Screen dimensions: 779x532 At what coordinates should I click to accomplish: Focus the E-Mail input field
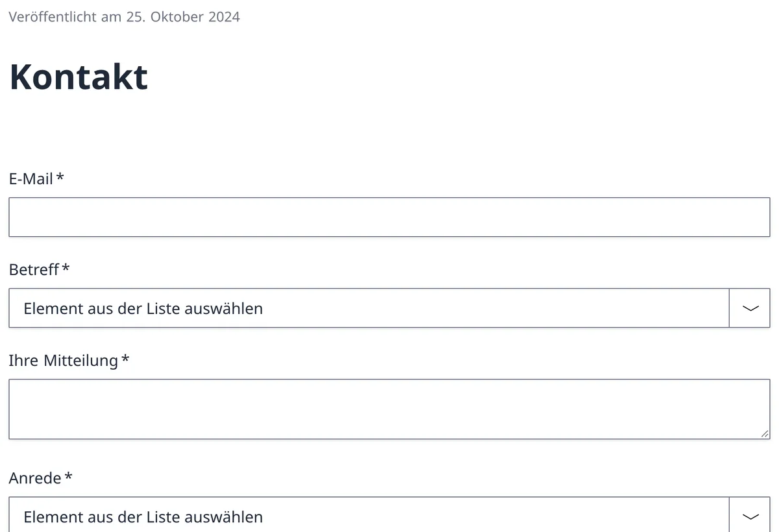pyautogui.click(x=389, y=217)
